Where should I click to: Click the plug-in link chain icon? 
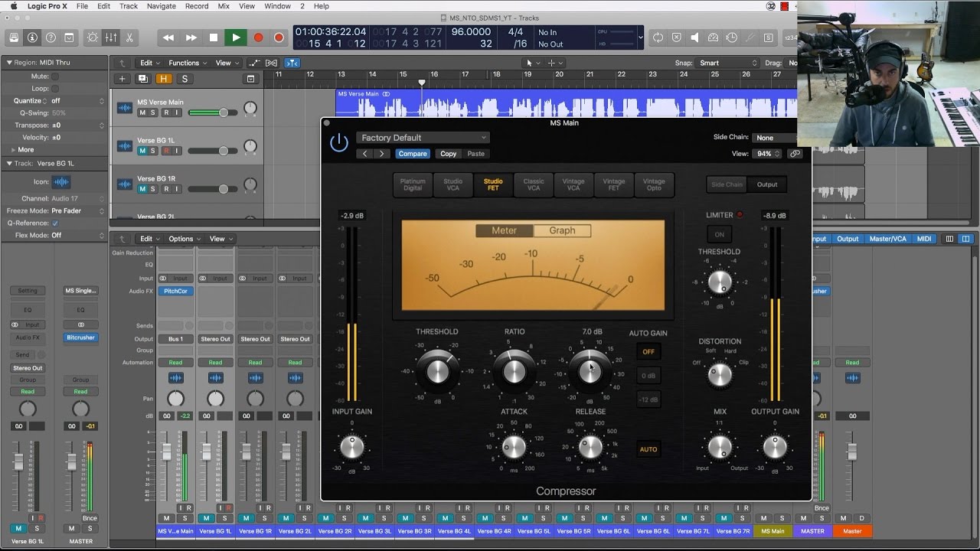[x=795, y=154]
